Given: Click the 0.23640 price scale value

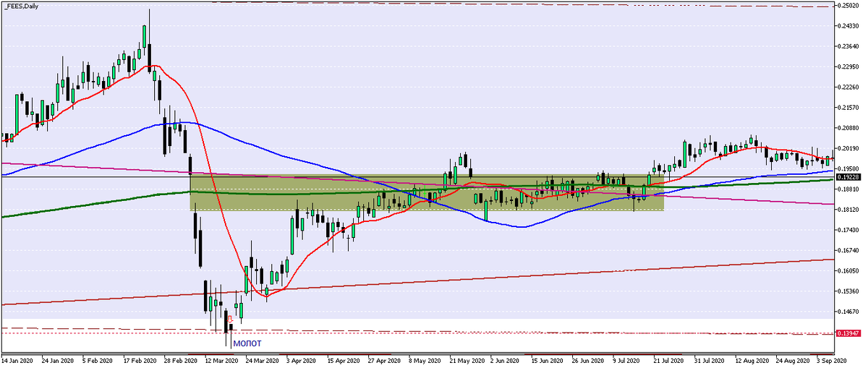Looking at the screenshot, I should click(848, 47).
